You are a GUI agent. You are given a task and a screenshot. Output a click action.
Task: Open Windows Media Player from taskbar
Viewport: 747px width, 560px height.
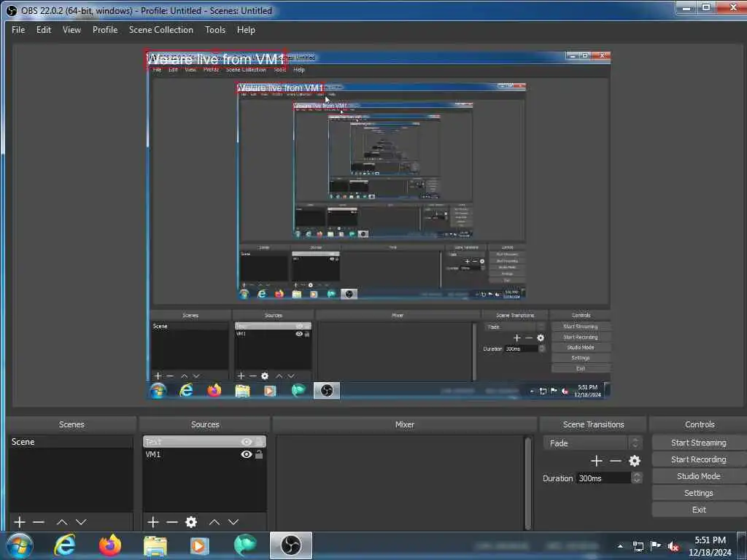coord(200,545)
